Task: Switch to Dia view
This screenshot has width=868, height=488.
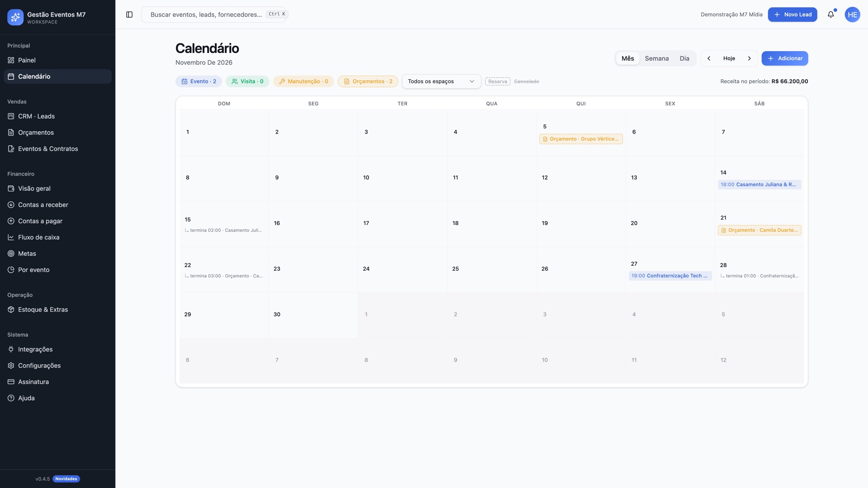Action: tap(684, 59)
